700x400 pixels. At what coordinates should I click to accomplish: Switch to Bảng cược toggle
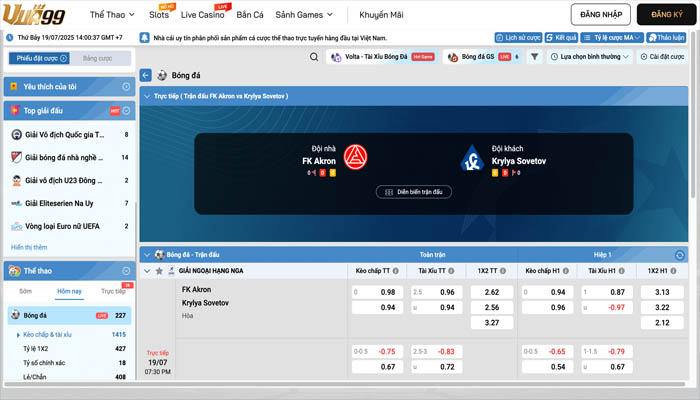97,59
